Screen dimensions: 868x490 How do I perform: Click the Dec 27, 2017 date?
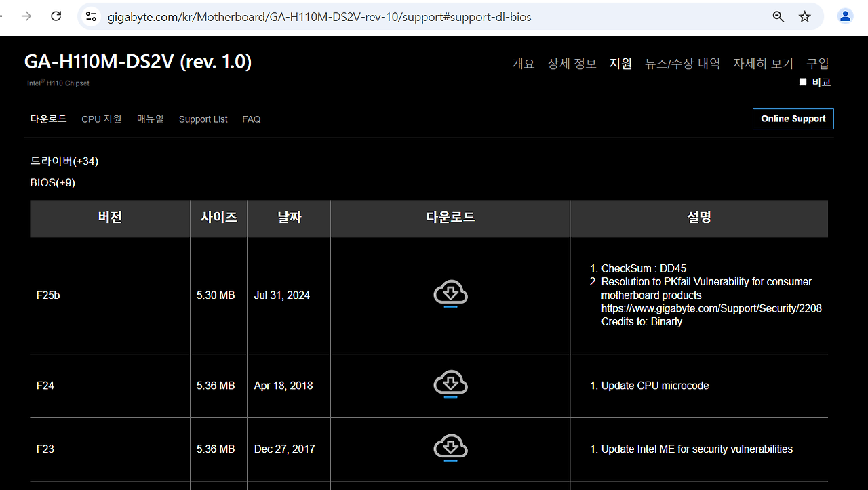[x=285, y=449]
